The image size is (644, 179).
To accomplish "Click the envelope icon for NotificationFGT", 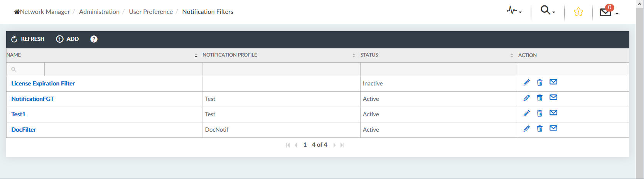I will 553,97.
